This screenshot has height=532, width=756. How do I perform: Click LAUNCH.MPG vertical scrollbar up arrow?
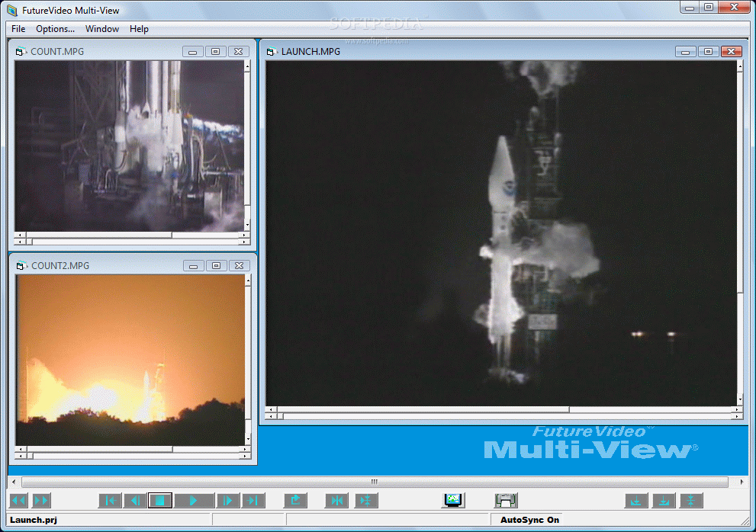pos(740,65)
